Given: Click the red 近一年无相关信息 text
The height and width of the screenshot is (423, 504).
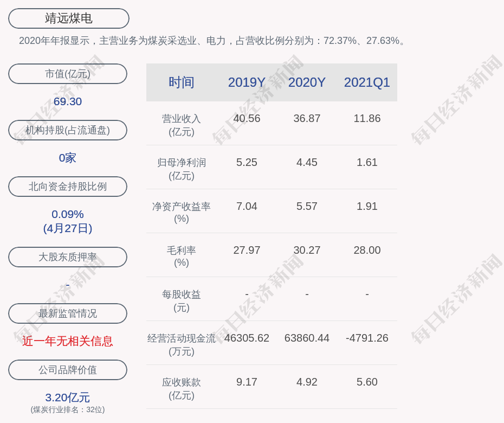Looking at the screenshot, I should click(68, 341).
